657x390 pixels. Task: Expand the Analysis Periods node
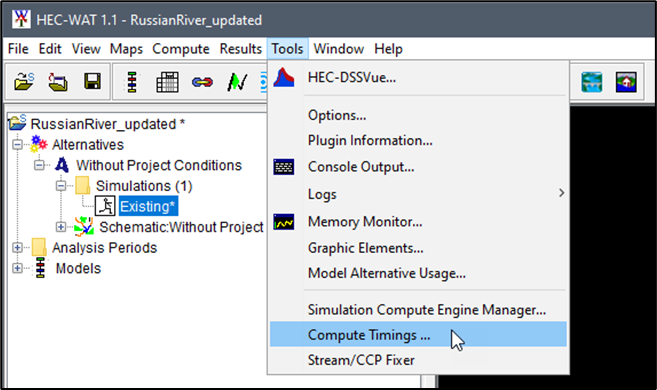coord(18,248)
